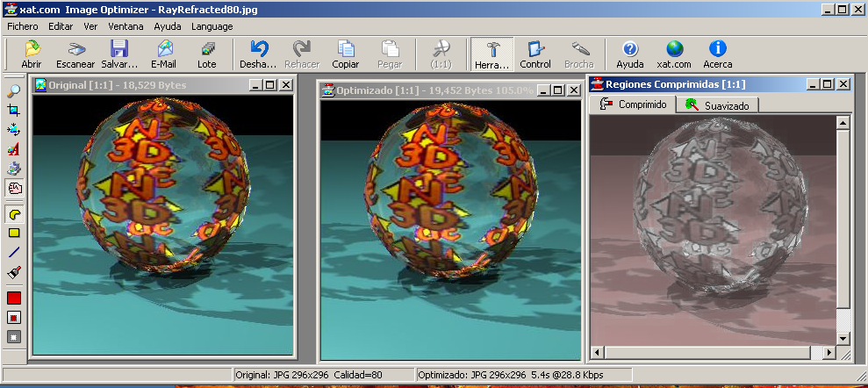Click the Copiar toolbar icon
The height and width of the screenshot is (388, 868).
[346, 49]
